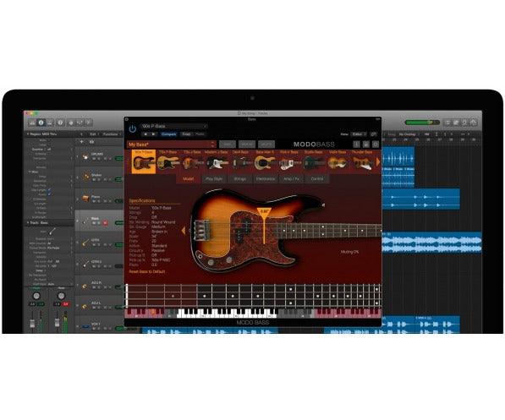This screenshot has height=420, width=505.
Task: Open the plugin View Editor dropdown
Action: tap(358, 134)
